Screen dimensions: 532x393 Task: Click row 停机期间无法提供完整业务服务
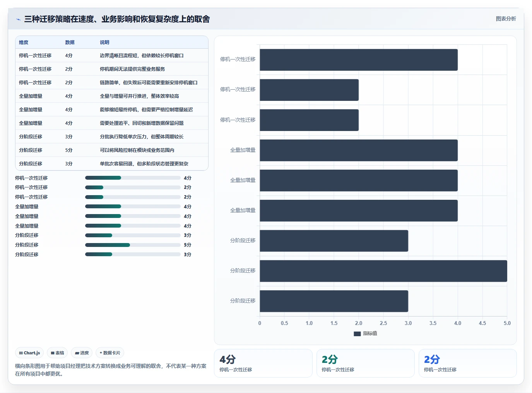[112, 69]
